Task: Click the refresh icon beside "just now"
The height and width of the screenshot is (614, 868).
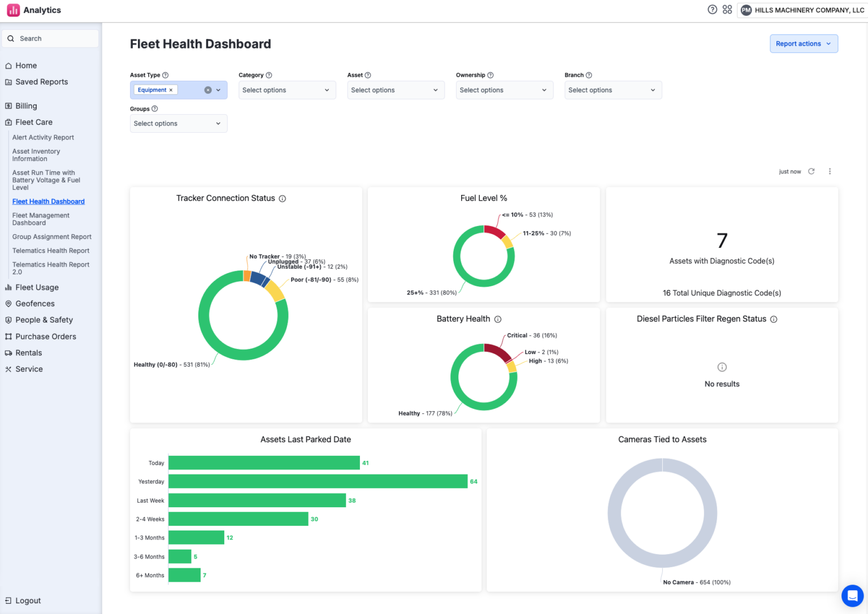Action: [x=811, y=171]
